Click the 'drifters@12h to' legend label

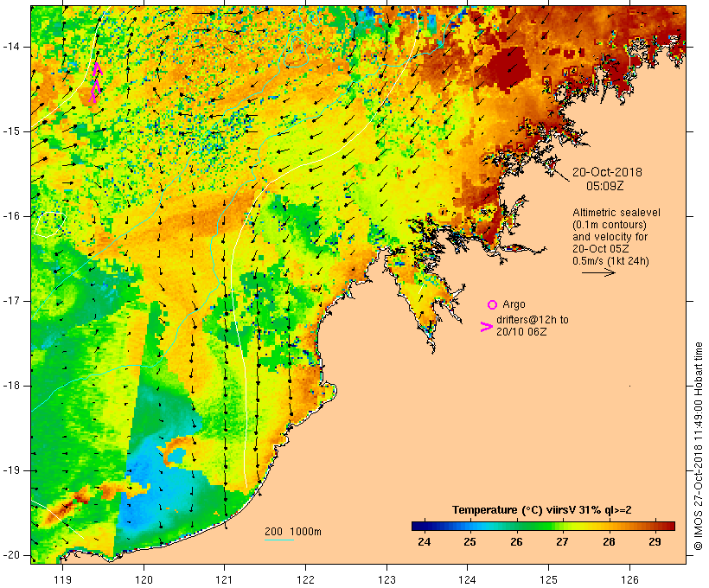click(x=533, y=320)
